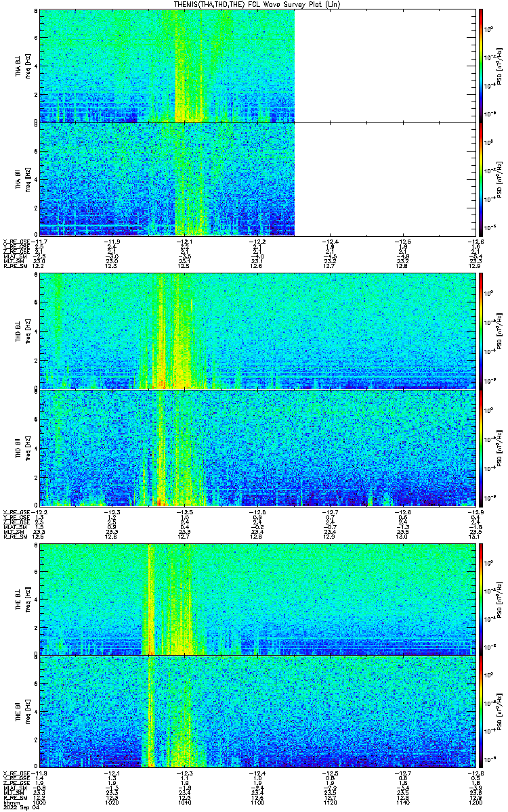Click the 13.1 R_RE_SM value under THD
This screenshot has width=508, height=812.
(474, 537)
